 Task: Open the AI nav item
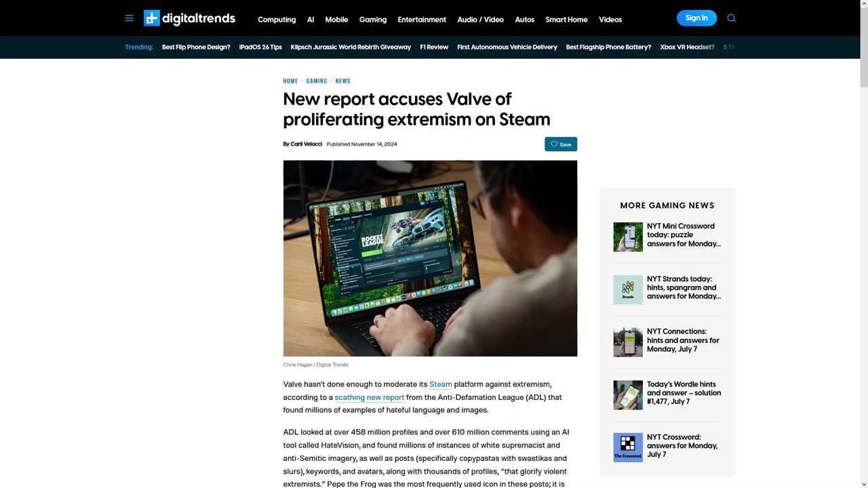pyautogui.click(x=311, y=20)
